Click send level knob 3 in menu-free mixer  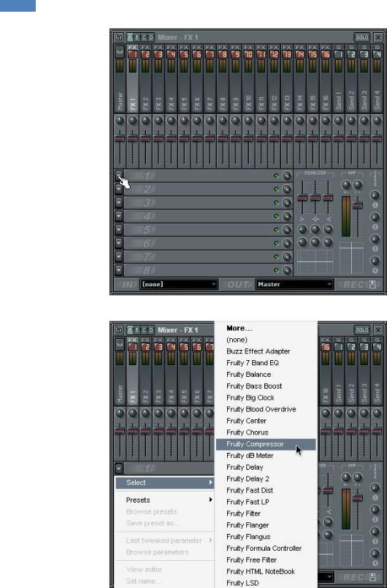click(x=375, y=239)
